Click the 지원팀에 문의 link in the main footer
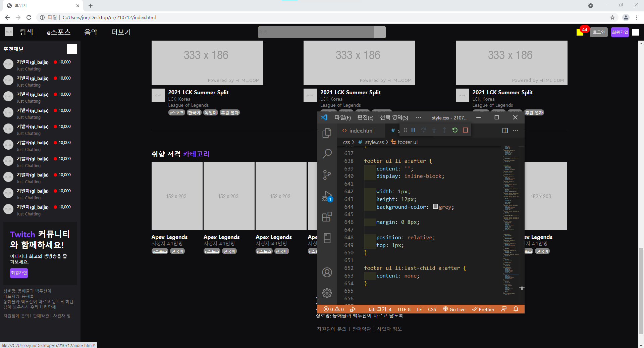Screen dimensions: 644x348 [332, 329]
